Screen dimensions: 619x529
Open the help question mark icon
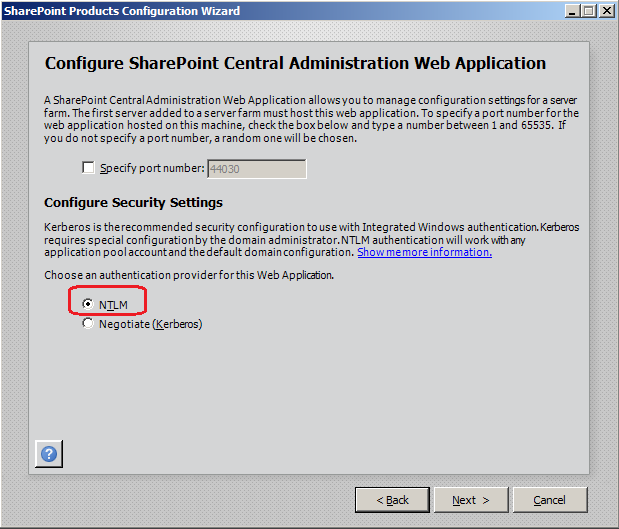(49, 454)
